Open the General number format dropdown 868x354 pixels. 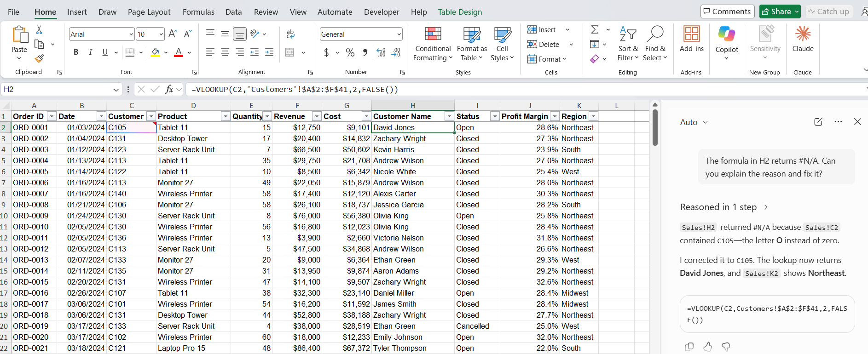(399, 34)
